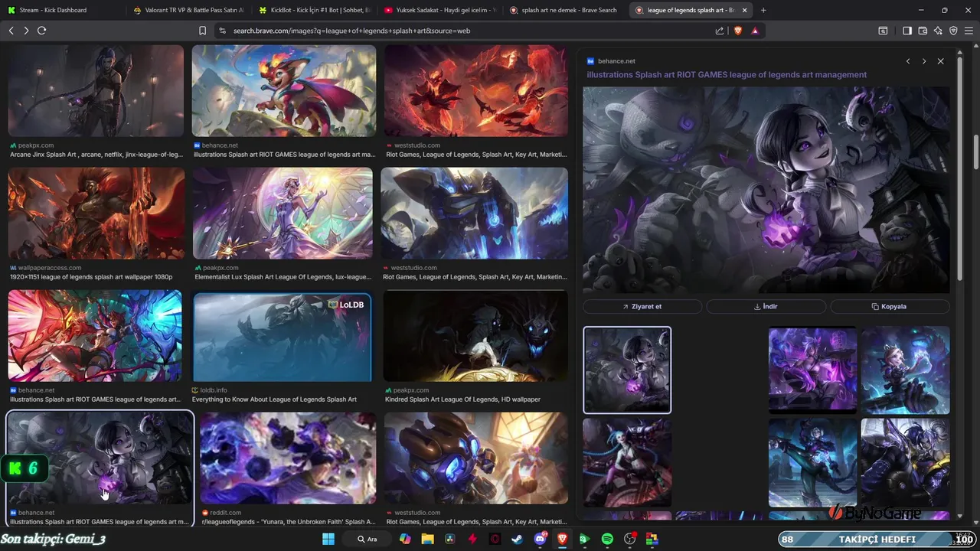Click the Kopyala copy button
This screenshot has height=551, width=980.
click(x=890, y=306)
